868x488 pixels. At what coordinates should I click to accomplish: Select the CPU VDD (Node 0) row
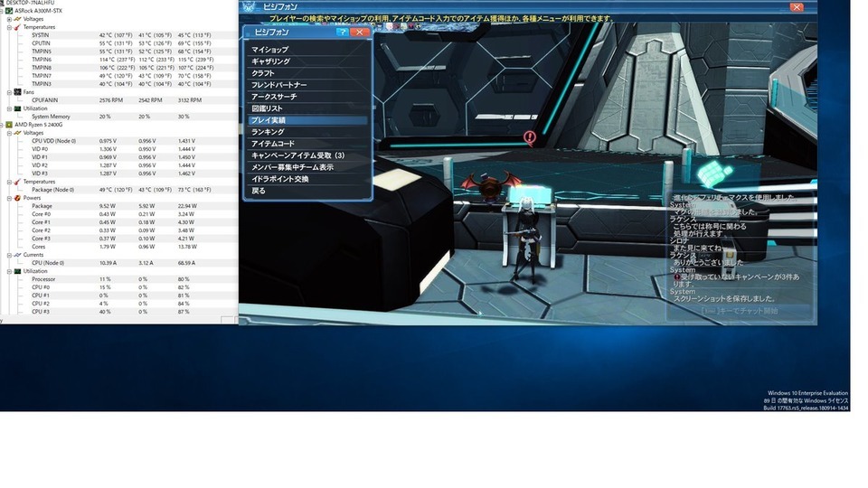[x=119, y=141]
